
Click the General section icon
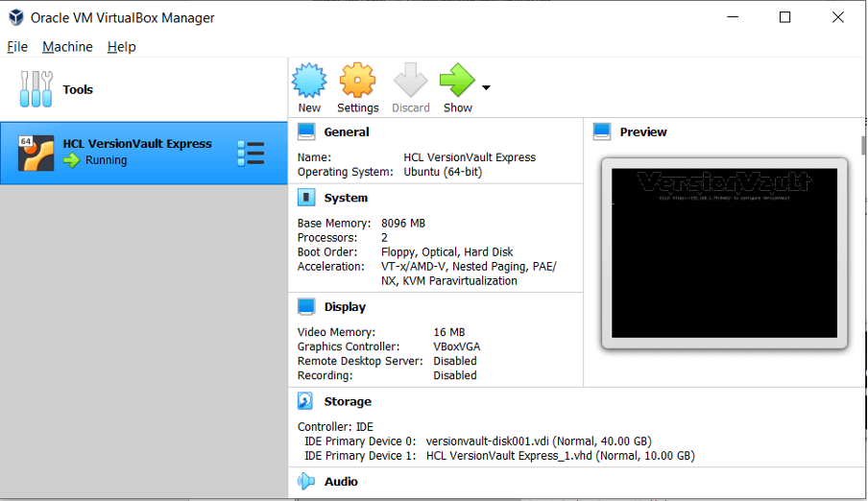306,131
